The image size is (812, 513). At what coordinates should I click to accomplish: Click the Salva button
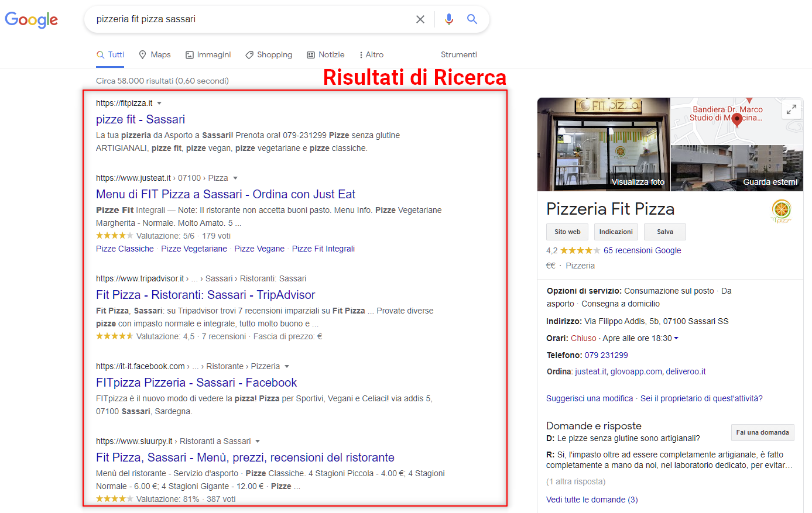click(x=665, y=232)
